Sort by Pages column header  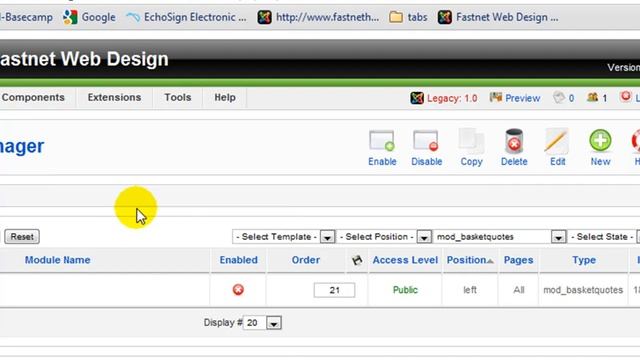pos(518,260)
